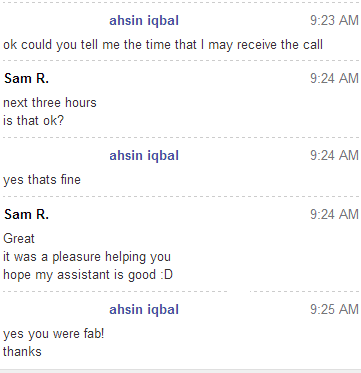This screenshot has height=373, width=361.
Task: Select the 9:24 AM timestamp above the 'Great' message
Action: point(334,215)
